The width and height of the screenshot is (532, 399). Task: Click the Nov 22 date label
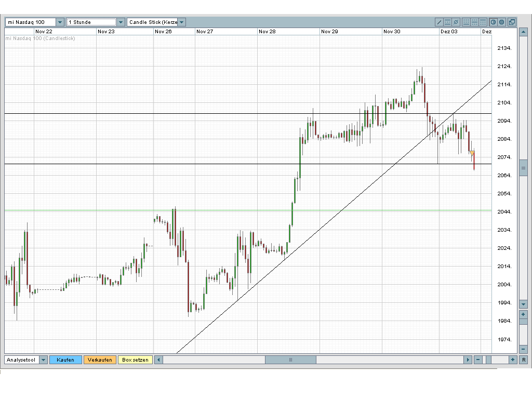click(44, 31)
